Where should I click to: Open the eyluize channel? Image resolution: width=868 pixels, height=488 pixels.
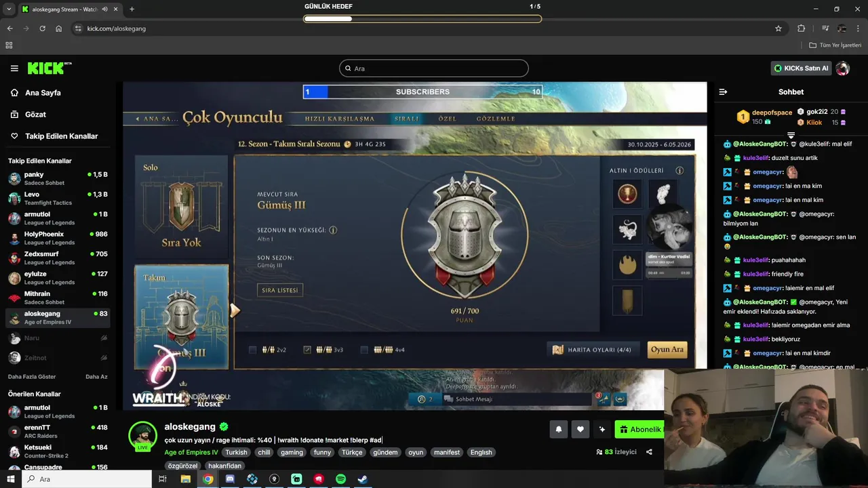(58, 278)
